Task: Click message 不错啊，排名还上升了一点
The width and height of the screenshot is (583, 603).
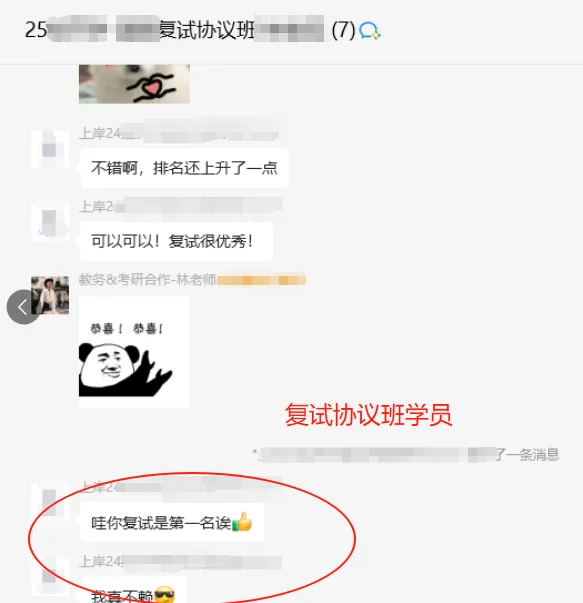Action: [x=184, y=168]
